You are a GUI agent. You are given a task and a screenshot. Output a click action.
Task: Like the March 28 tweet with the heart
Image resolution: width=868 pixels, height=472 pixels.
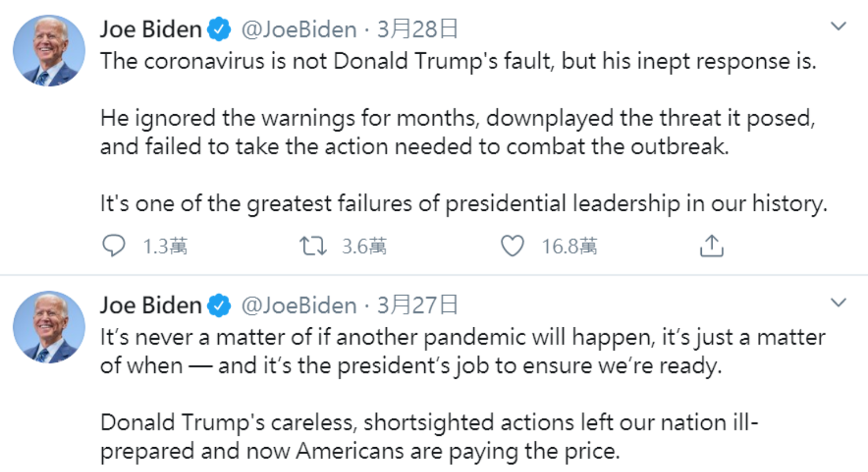coord(512,246)
